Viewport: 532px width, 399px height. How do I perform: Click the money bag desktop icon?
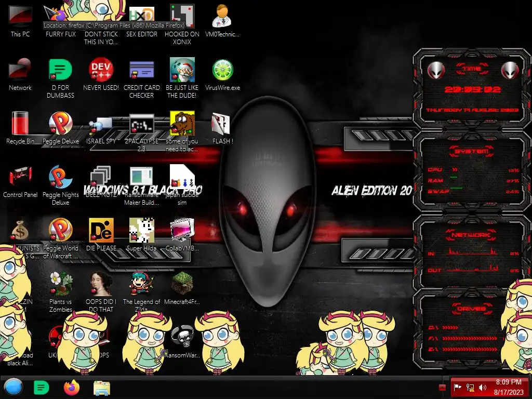click(20, 231)
